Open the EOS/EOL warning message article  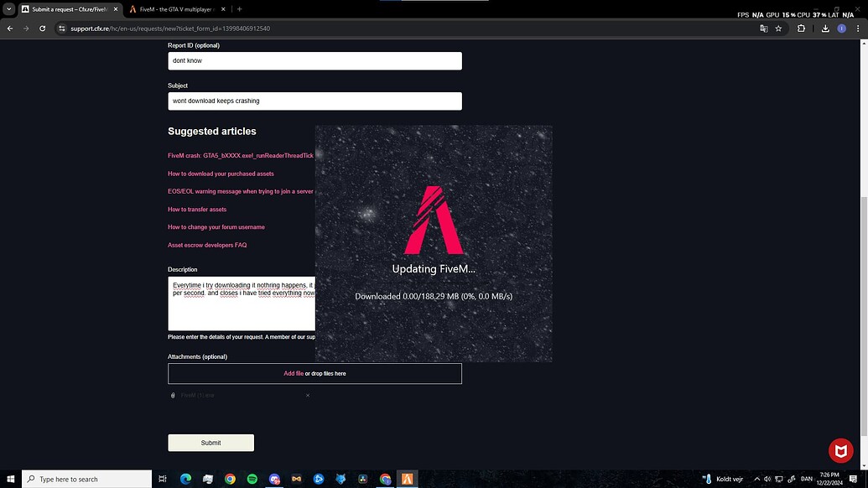241,191
